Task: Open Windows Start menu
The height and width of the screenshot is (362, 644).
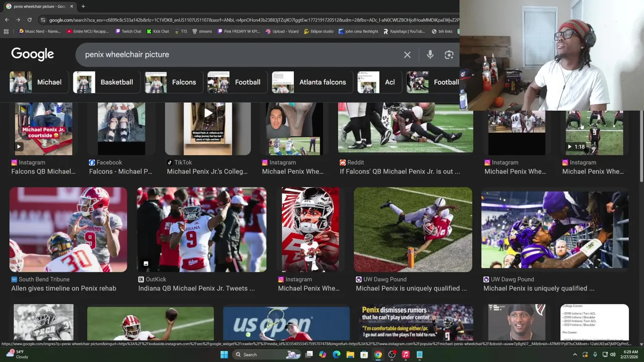Action: click(x=224, y=354)
